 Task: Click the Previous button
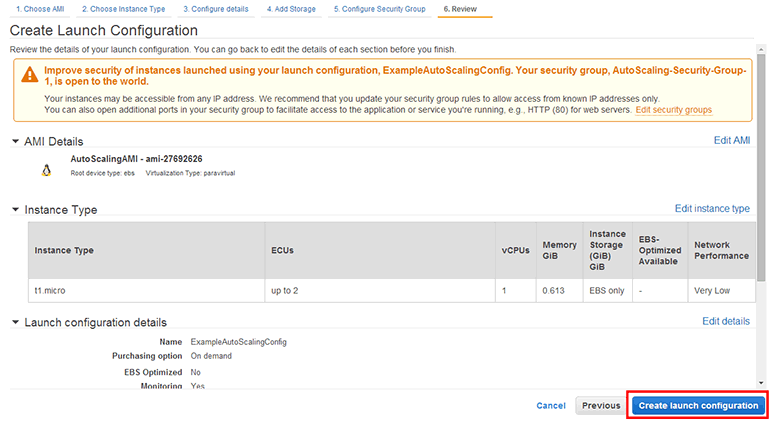[x=601, y=405]
